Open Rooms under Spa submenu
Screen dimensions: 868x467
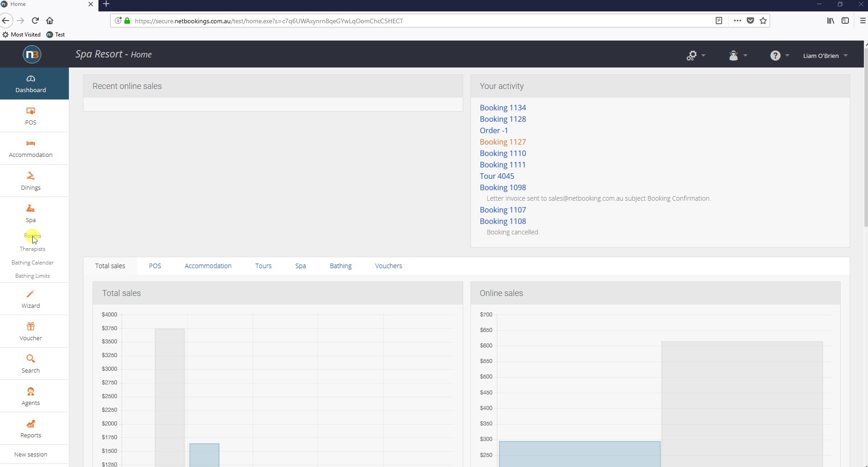[32, 236]
